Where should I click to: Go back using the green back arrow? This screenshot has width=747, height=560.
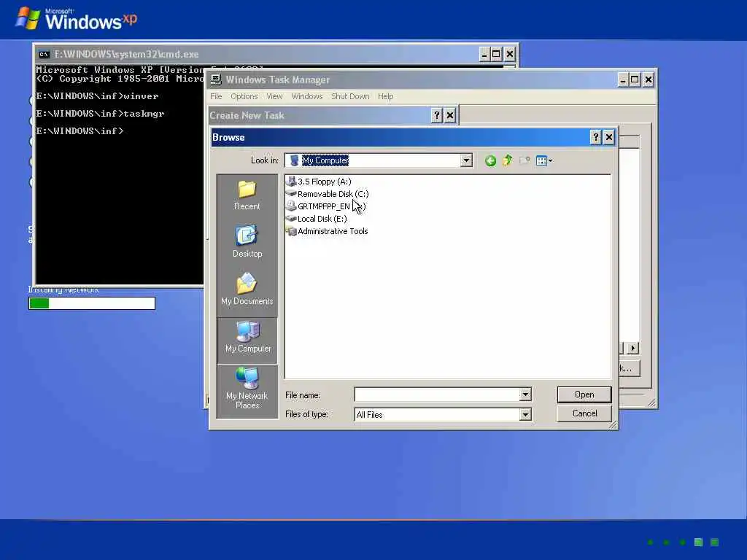pyautogui.click(x=490, y=161)
